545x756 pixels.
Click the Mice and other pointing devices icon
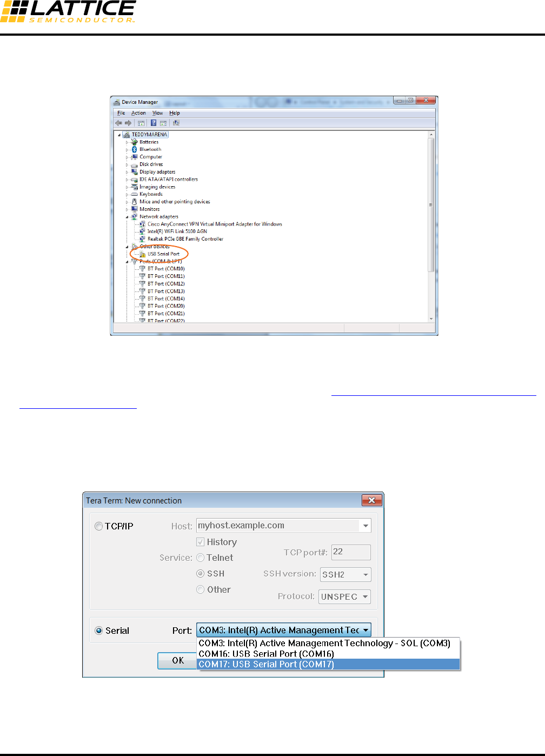135,202
